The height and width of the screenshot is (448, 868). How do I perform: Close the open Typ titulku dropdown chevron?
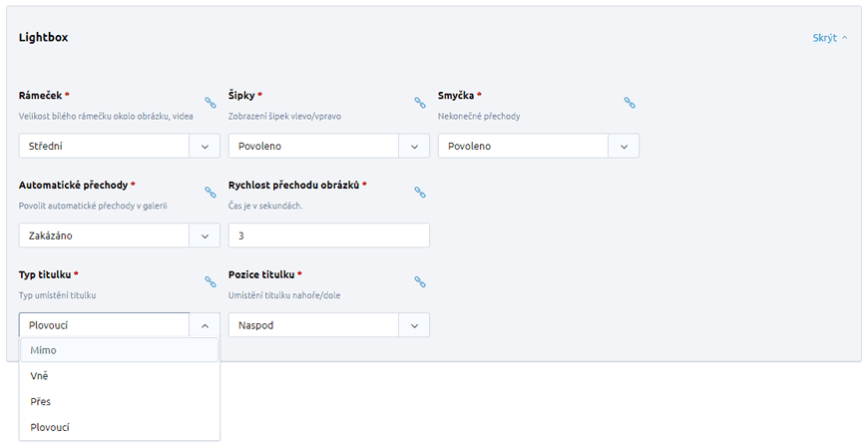(205, 325)
